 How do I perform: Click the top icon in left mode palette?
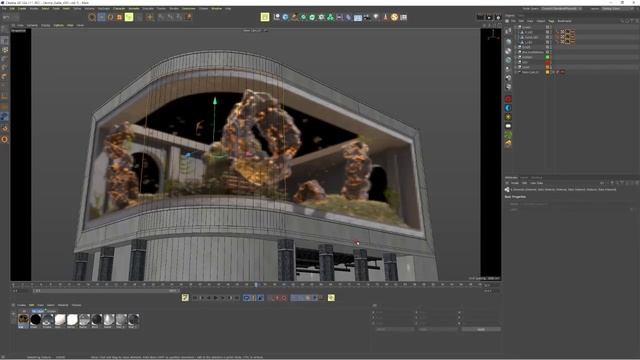coord(4,30)
